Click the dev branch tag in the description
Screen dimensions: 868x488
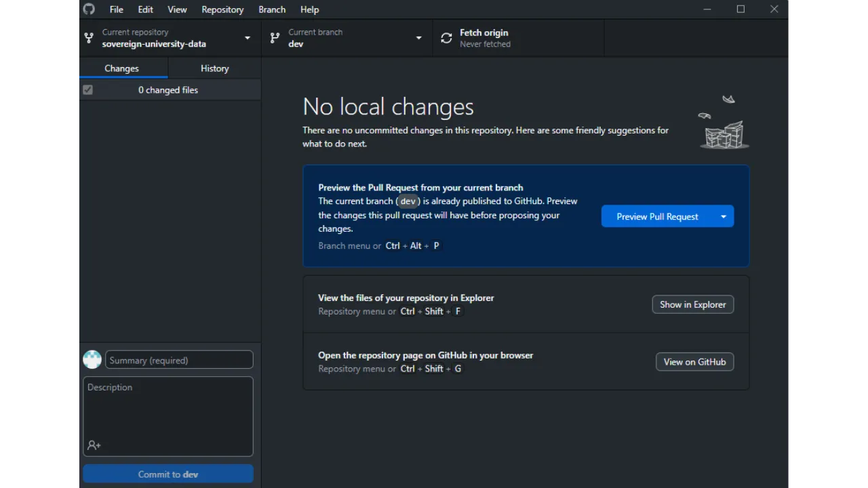408,201
